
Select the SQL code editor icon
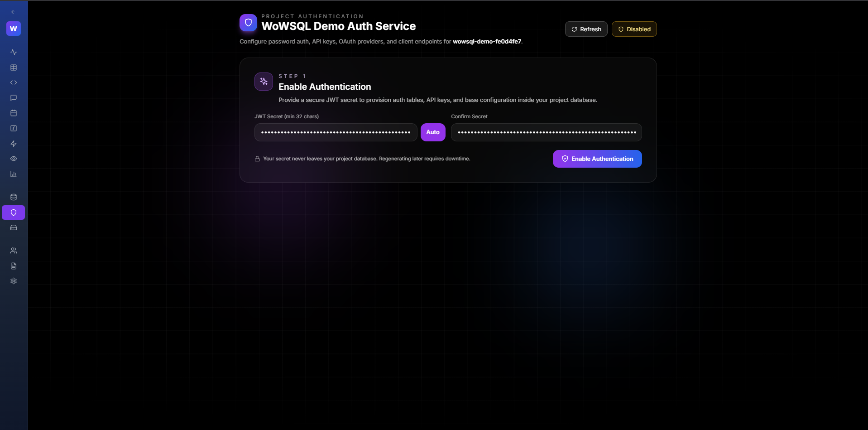[x=13, y=82]
